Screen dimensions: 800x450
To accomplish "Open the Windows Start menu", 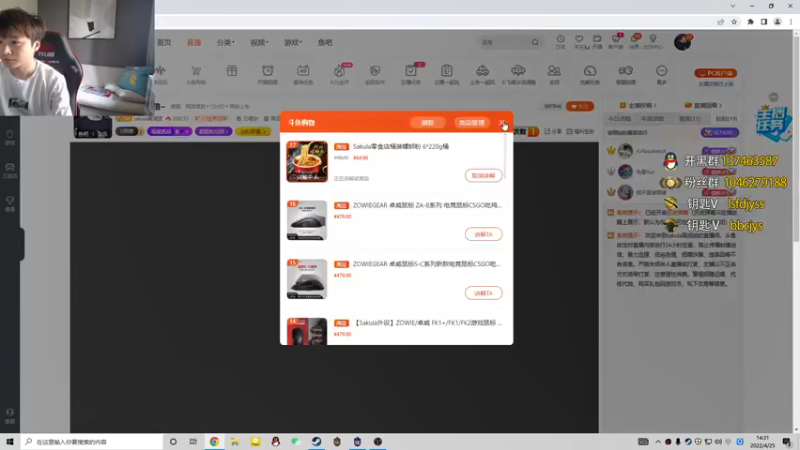I will (10, 442).
